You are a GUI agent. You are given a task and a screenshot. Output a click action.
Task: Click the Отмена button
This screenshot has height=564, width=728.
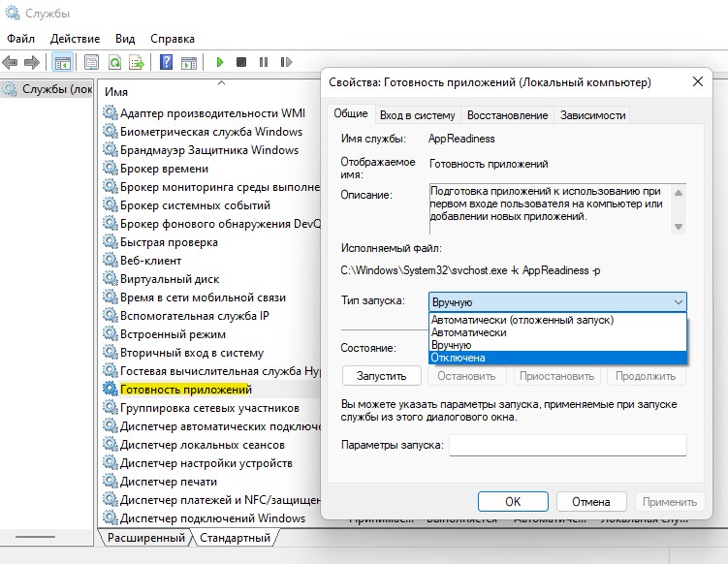(591, 502)
